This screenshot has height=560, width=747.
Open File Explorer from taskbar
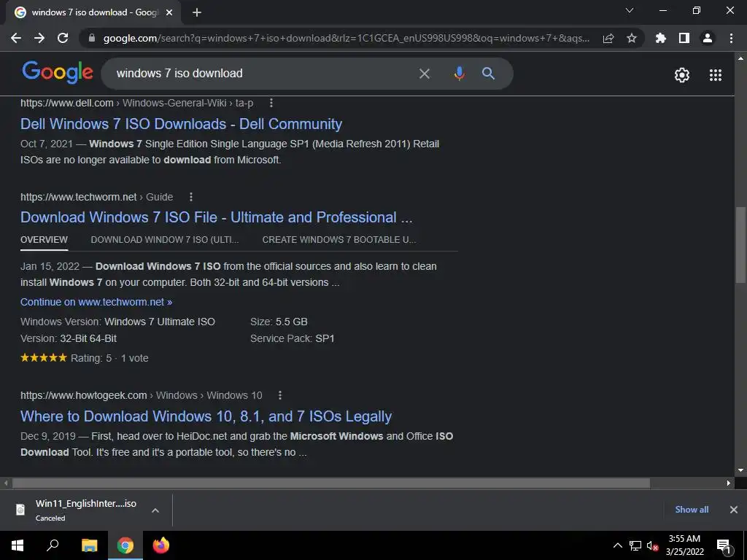(89, 545)
